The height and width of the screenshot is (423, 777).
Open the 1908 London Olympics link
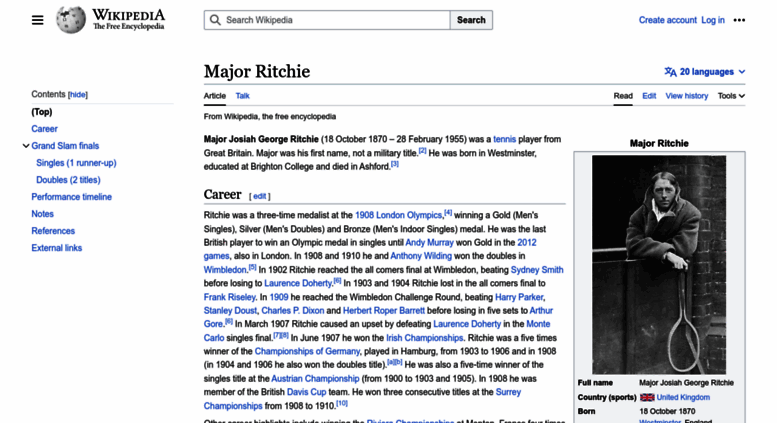point(398,215)
